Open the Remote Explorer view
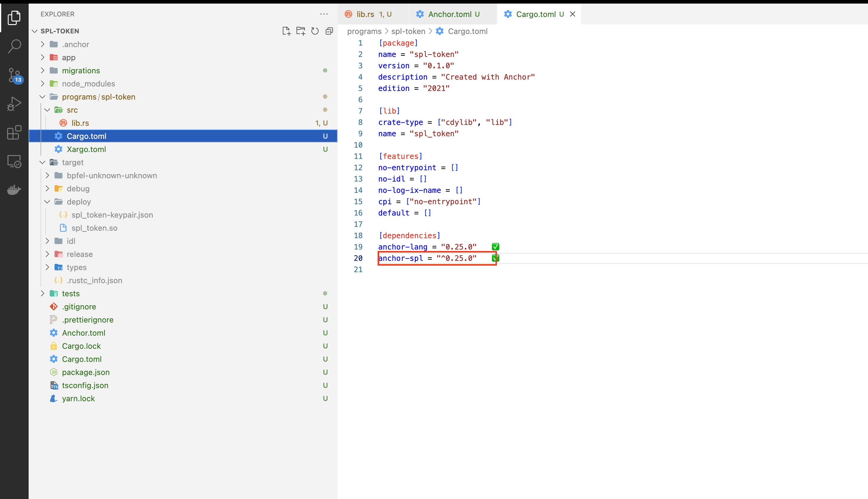 tap(14, 161)
